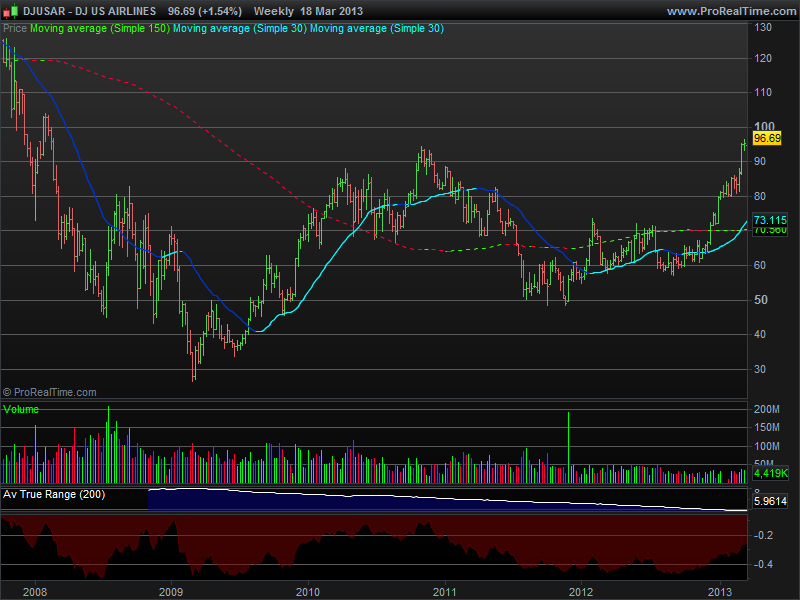Click the 5.9614 ATR value tag
The image size is (800, 600).
tap(769, 501)
